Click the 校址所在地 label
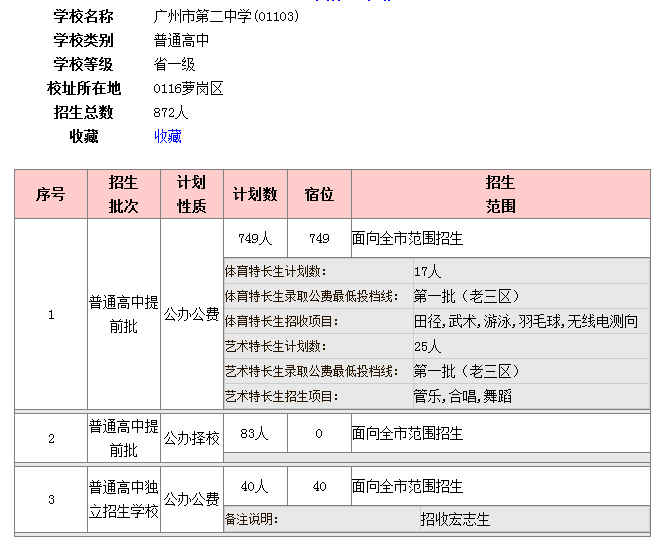The width and height of the screenshot is (661, 539). (84, 88)
